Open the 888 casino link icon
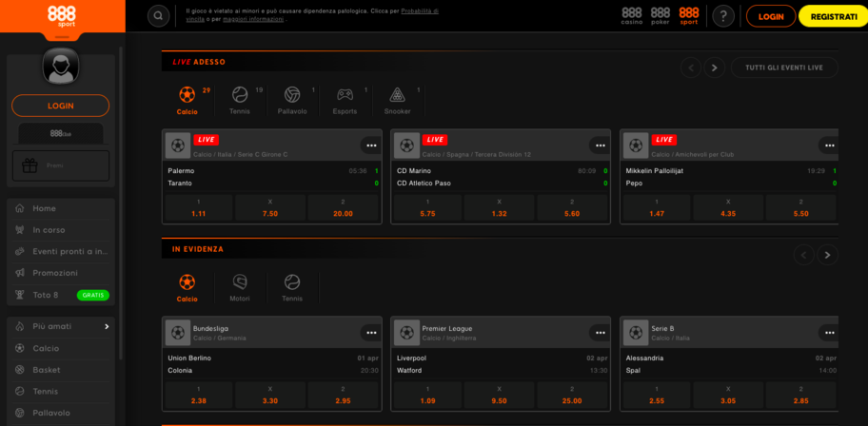 point(632,16)
